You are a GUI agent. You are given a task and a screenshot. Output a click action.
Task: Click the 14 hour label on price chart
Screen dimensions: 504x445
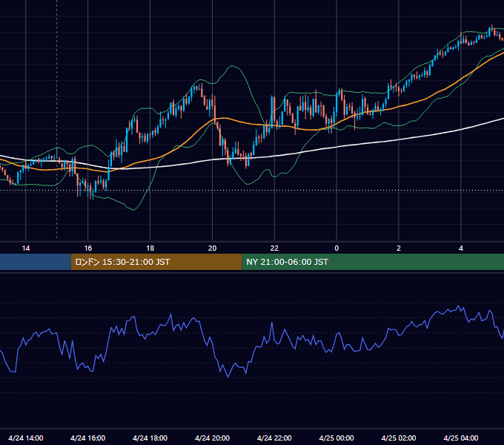click(x=26, y=248)
